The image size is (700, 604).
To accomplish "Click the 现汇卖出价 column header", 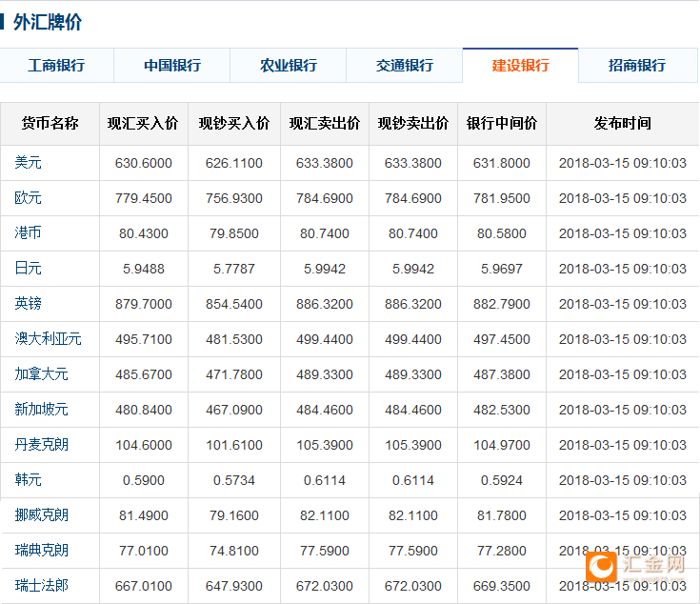I will (325, 124).
